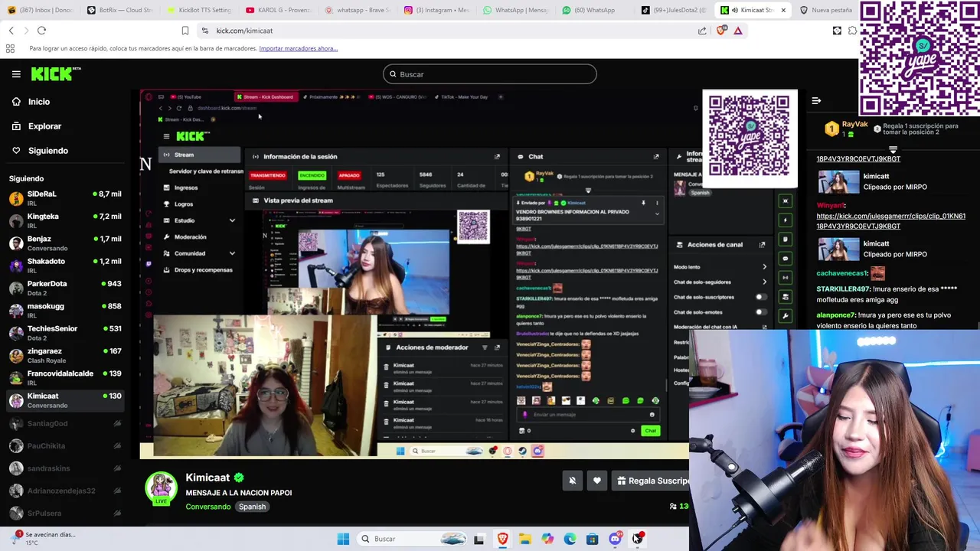Open Benjaz channel in the sidebar
This screenshot has width=980, height=551.
point(65,243)
